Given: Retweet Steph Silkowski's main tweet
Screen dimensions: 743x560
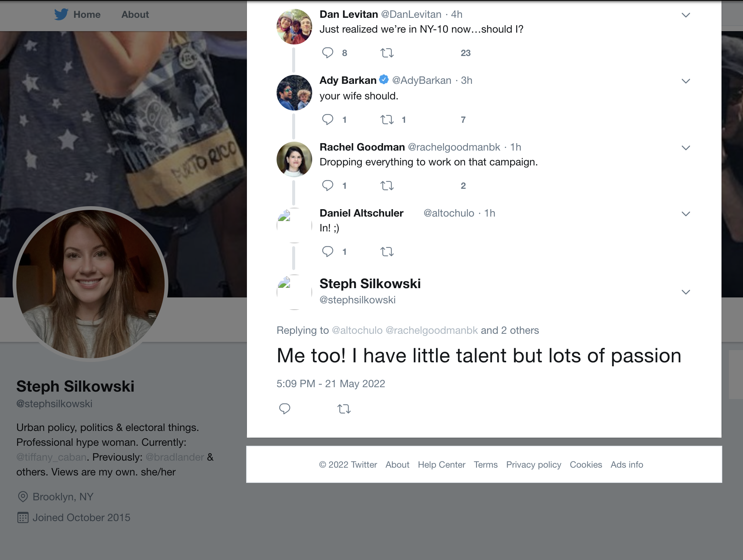Looking at the screenshot, I should (x=344, y=409).
